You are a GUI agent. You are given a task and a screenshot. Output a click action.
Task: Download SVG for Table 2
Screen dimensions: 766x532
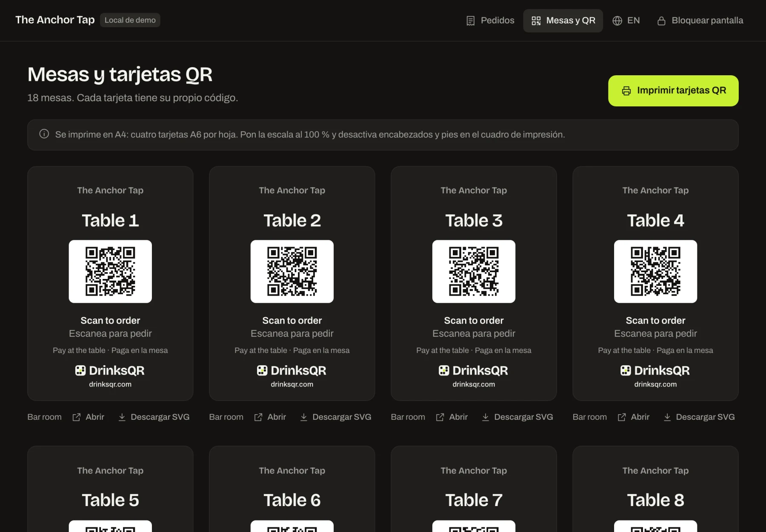pos(335,417)
